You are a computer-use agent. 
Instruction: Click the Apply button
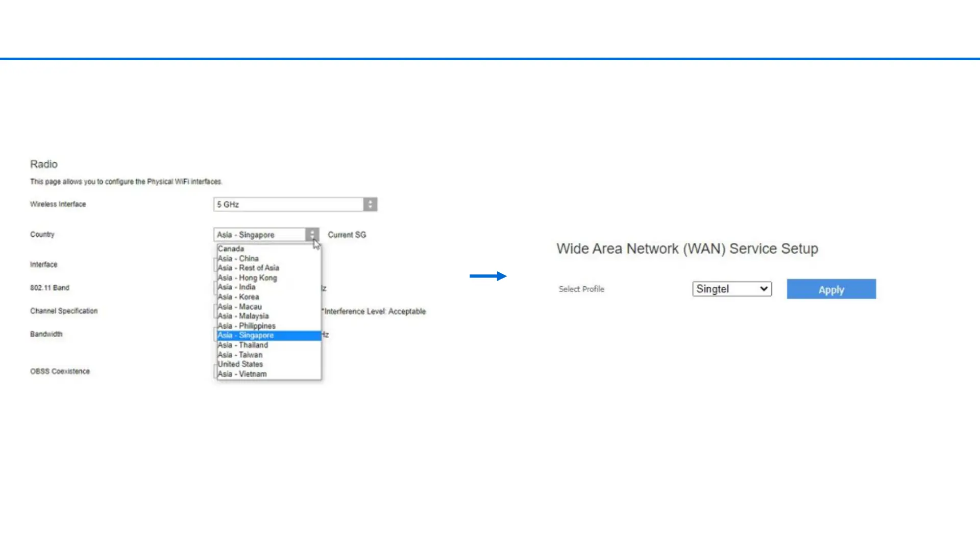pyautogui.click(x=831, y=289)
